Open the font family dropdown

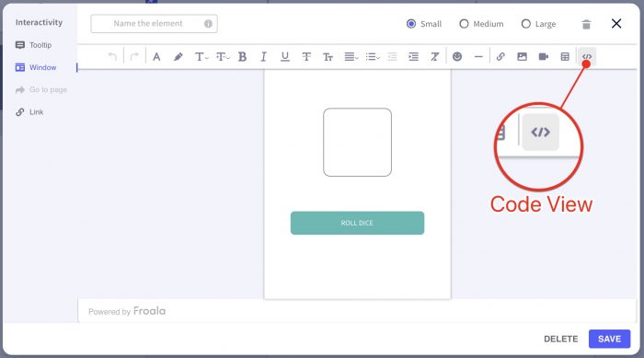(201, 57)
